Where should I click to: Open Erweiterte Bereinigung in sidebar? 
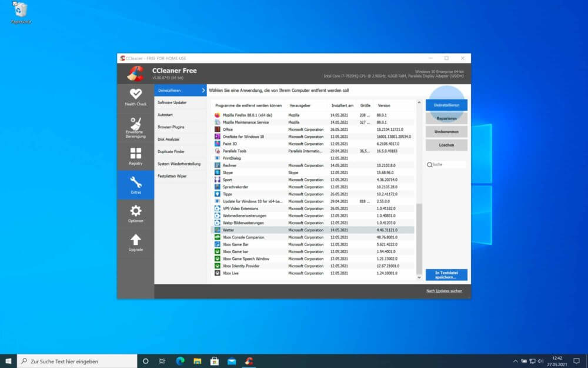[x=135, y=127]
